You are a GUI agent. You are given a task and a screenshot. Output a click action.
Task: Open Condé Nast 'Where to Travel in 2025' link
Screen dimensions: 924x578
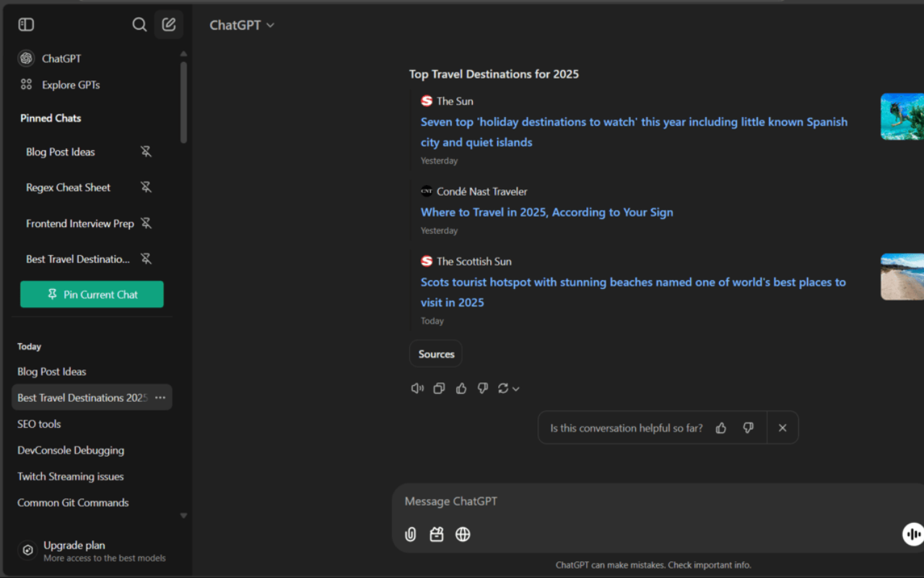(547, 212)
